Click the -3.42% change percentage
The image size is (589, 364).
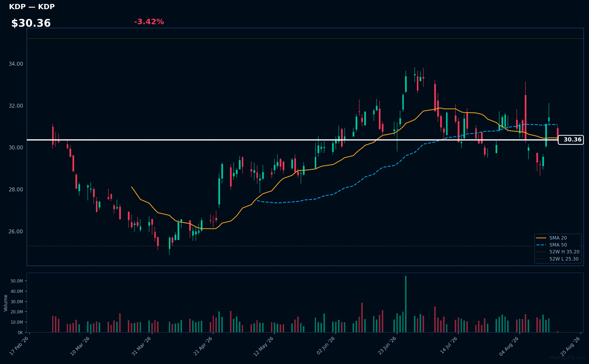[149, 22]
